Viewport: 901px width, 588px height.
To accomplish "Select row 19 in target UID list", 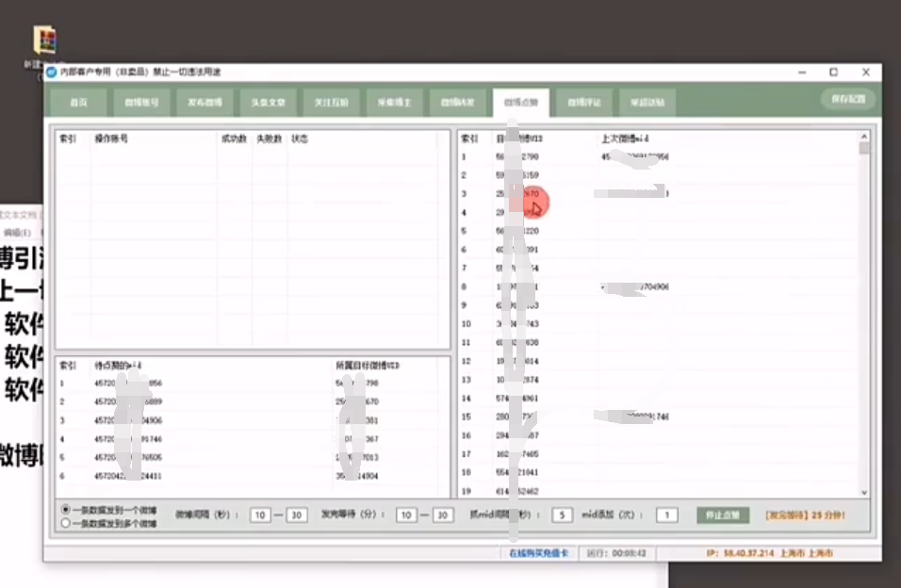I will coord(660,492).
